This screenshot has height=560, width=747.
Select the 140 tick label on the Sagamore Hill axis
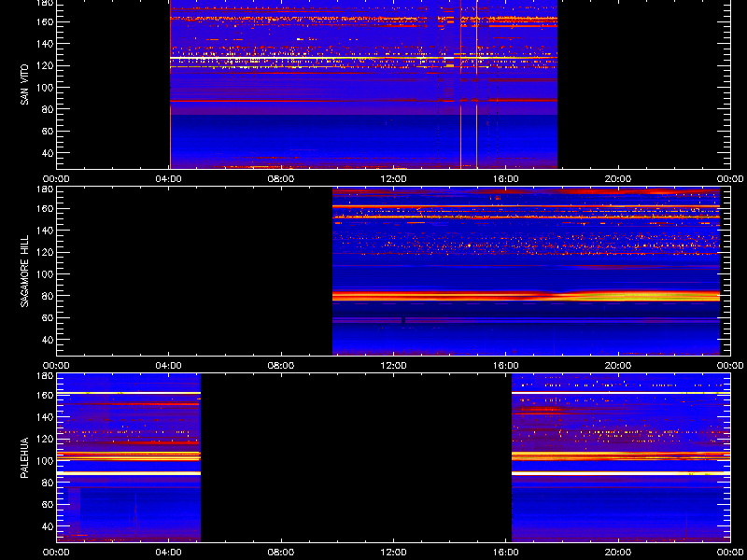coord(46,231)
